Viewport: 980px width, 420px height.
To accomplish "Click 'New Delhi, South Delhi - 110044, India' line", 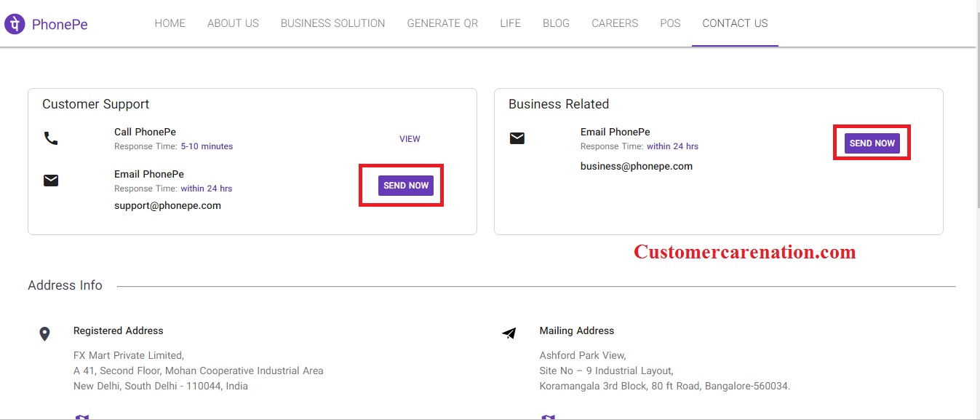I will tap(161, 386).
